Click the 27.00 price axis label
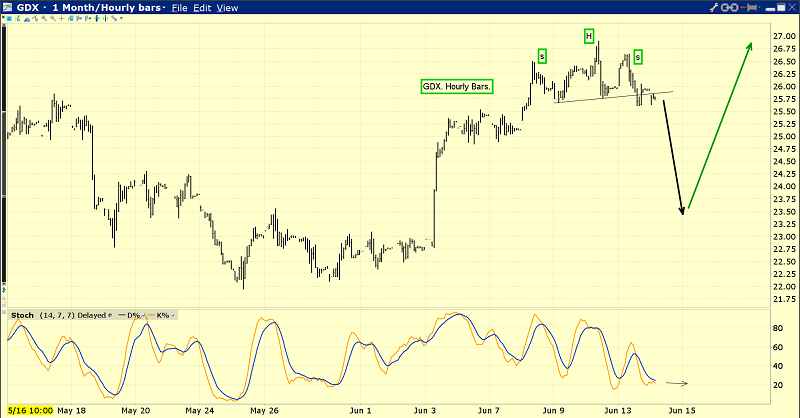Viewport: 800px width, 418px height. coord(784,36)
